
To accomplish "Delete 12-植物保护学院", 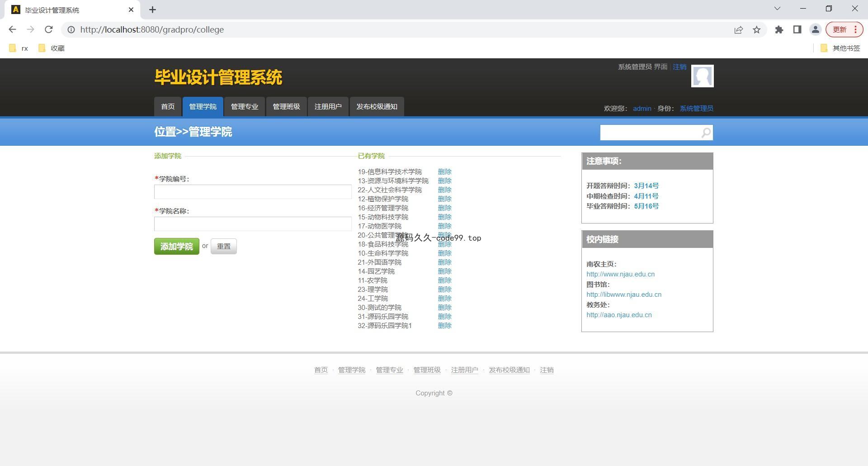I will [x=444, y=199].
